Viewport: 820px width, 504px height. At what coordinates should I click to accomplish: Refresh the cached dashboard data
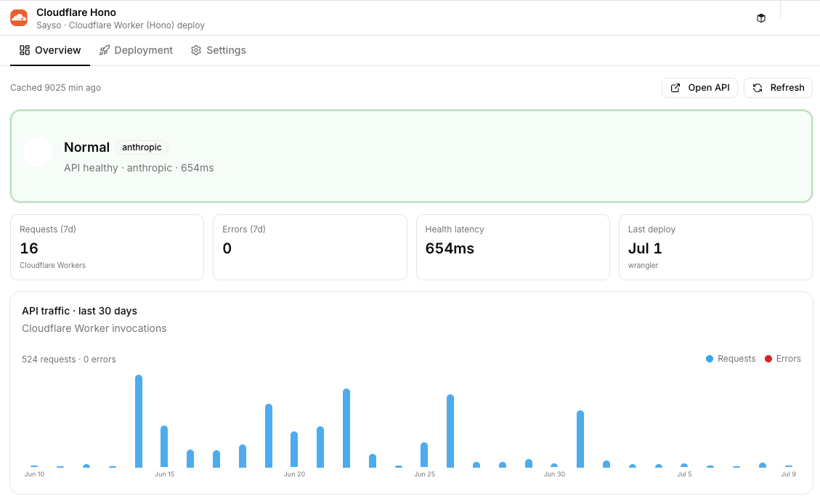(778, 88)
